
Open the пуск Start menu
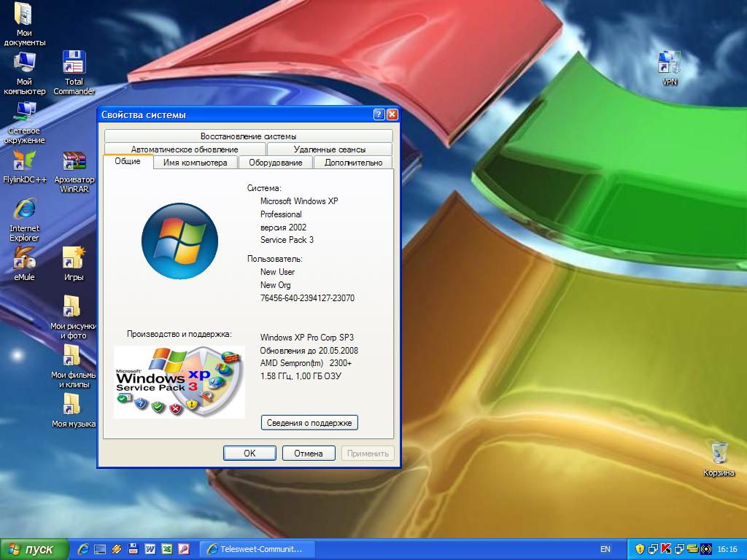click(x=34, y=549)
